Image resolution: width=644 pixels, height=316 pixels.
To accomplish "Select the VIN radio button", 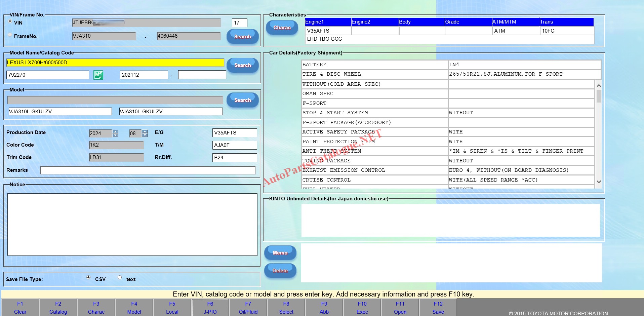I will tap(10, 22).
